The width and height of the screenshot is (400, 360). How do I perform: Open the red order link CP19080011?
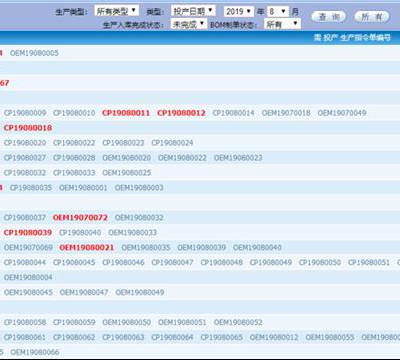(126, 113)
